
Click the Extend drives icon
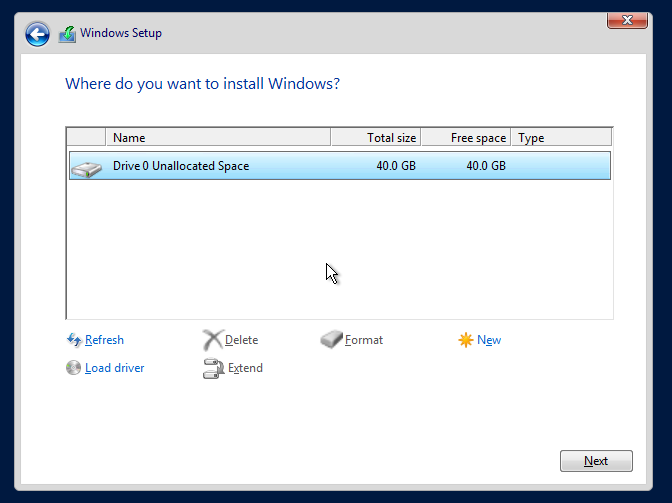213,368
